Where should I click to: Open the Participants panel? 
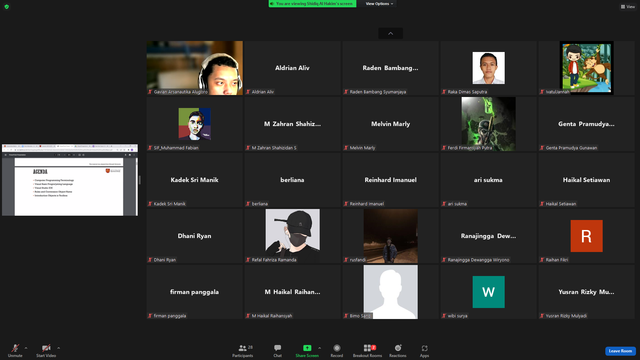243,350
